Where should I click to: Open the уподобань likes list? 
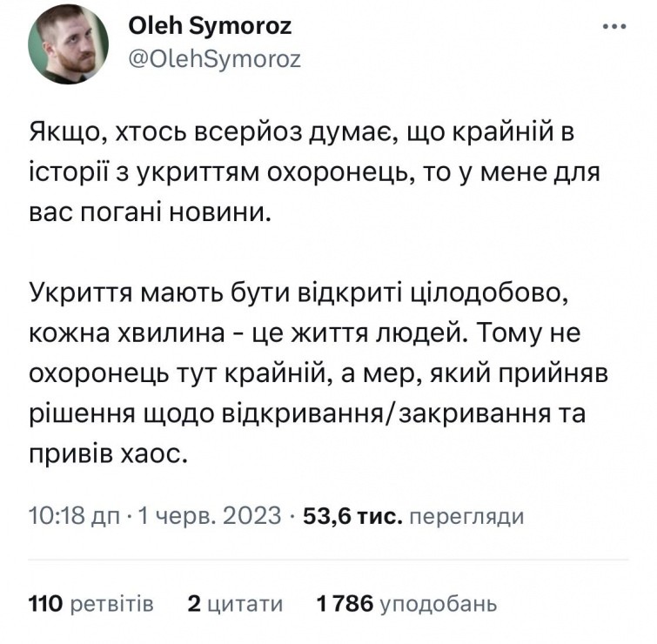pyautogui.click(x=440, y=603)
